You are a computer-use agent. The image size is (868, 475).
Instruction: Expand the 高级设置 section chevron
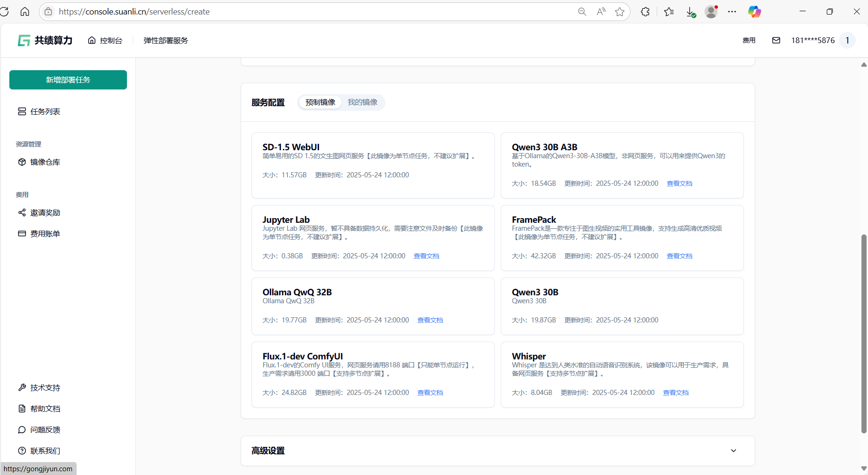[733, 451]
